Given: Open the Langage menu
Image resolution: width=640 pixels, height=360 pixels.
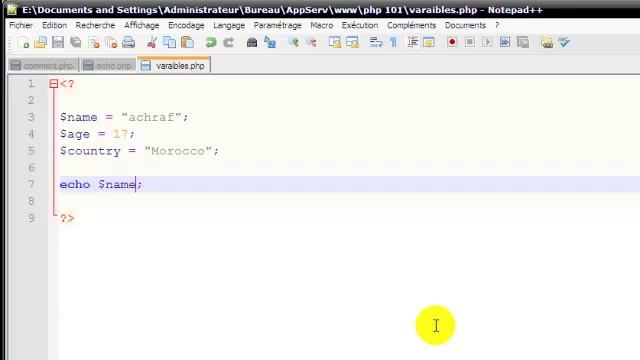Looking at the screenshot, I should coord(229,25).
